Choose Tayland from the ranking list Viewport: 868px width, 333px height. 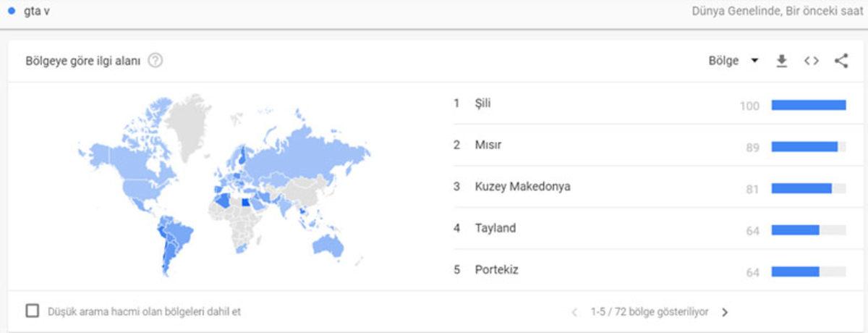pyautogui.click(x=495, y=228)
